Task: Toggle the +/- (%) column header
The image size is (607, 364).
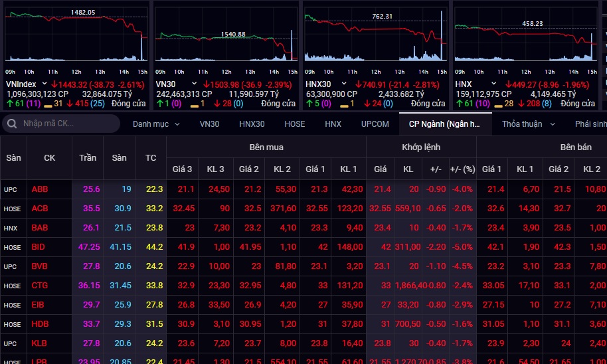Action: coord(463,169)
